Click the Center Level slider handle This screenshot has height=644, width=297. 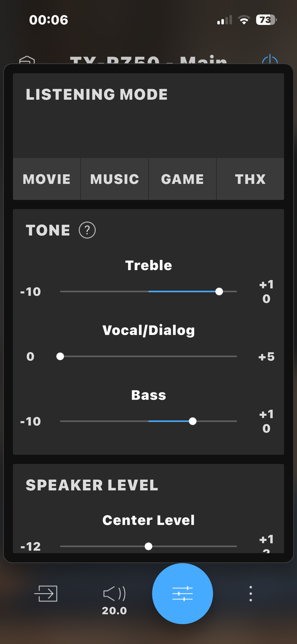click(x=149, y=546)
